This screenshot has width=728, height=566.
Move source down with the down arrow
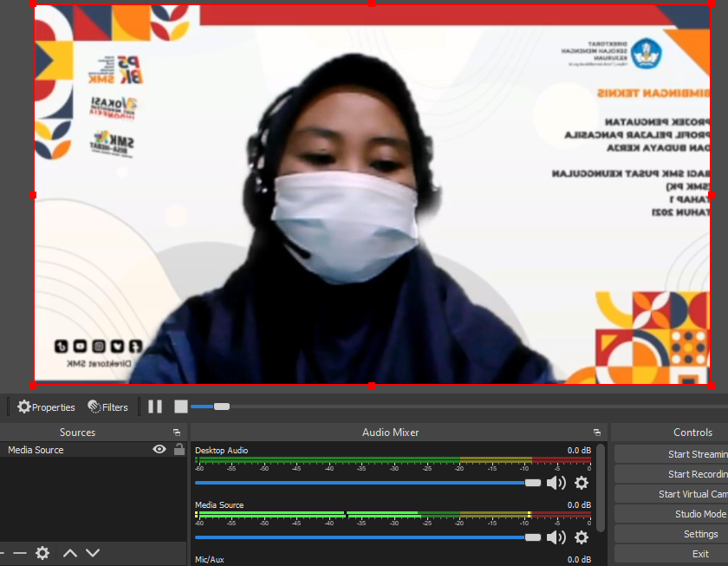[93, 553]
